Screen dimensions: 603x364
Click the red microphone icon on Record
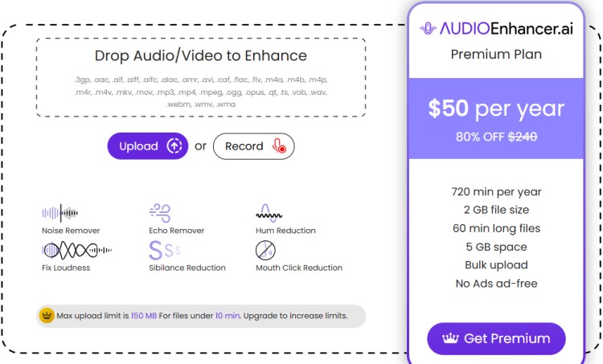click(x=279, y=146)
